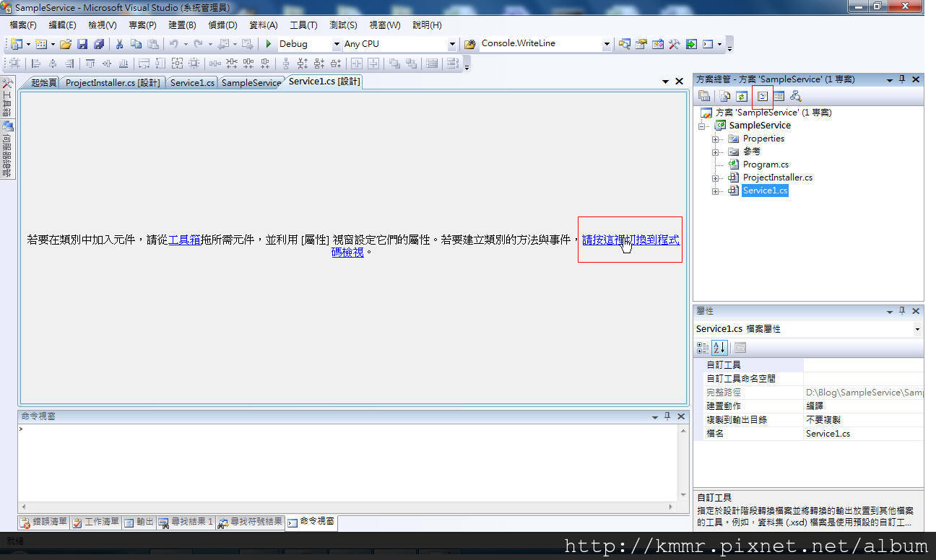Toggle auto-hide pin on 屬性 panel

(902, 311)
